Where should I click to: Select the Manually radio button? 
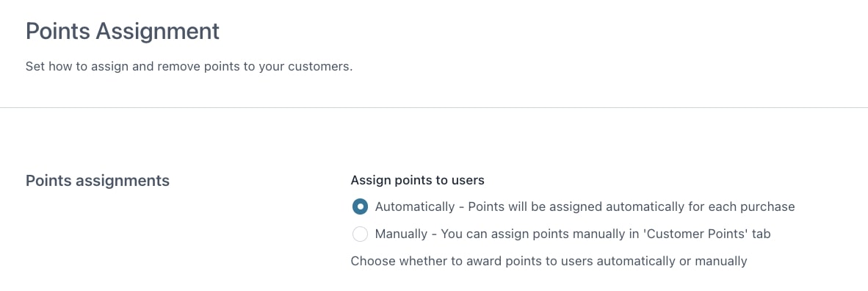coord(360,234)
